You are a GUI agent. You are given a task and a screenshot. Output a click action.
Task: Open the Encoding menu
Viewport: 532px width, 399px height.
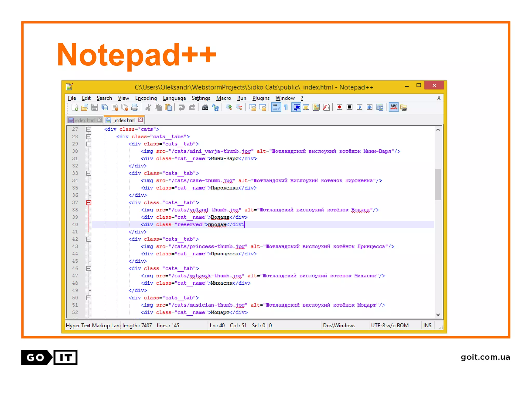[x=146, y=98]
